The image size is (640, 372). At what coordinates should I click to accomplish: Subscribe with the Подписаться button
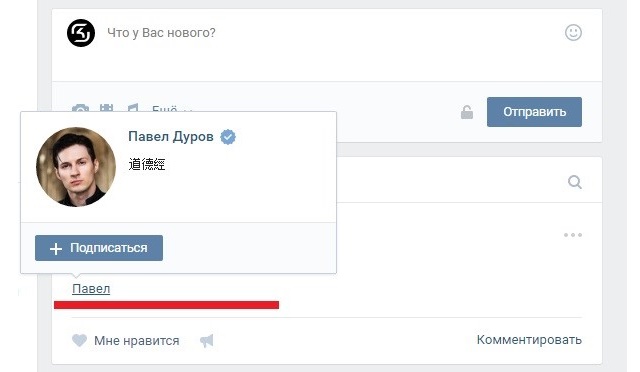[99, 248]
